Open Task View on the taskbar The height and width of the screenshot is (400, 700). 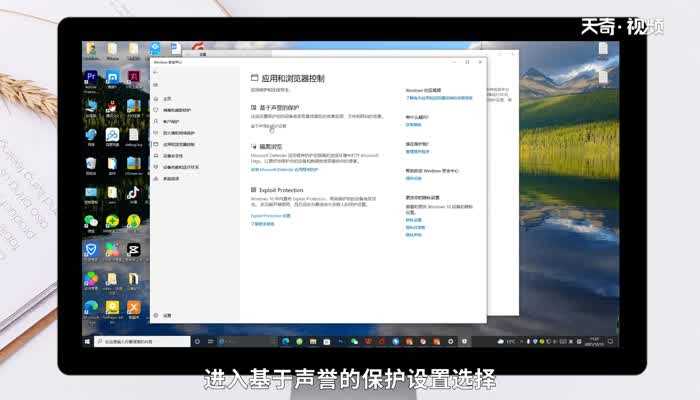coord(210,342)
